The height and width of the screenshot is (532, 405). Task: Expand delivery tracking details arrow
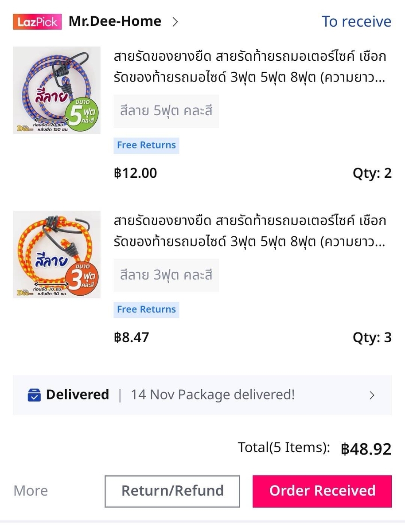click(x=372, y=395)
